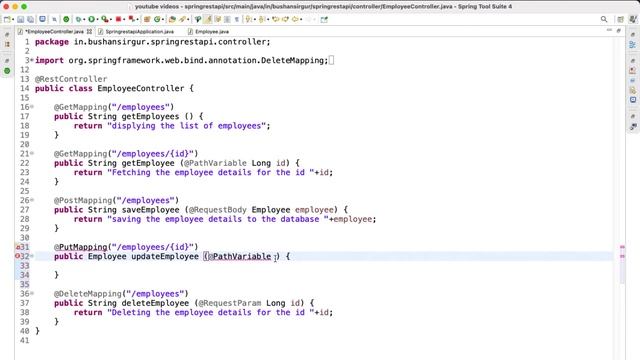Close the EmployeeController.java tab
This screenshot has height=360, width=640.
(x=89, y=31)
